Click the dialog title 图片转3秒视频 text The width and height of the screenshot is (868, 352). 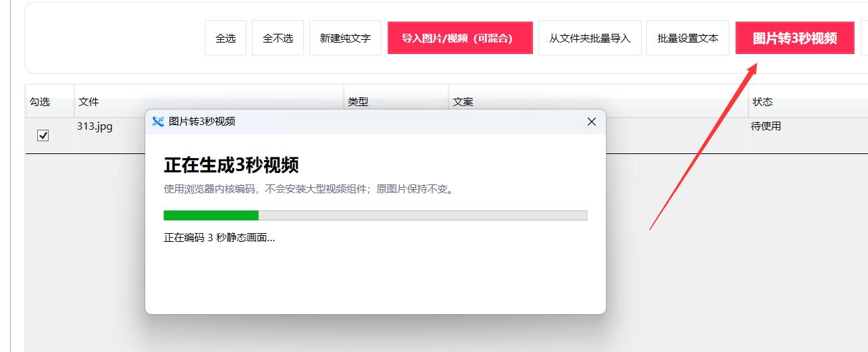(x=202, y=122)
